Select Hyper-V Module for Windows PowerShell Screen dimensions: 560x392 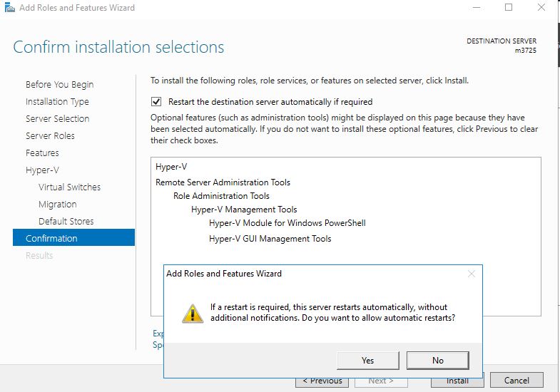click(x=287, y=223)
